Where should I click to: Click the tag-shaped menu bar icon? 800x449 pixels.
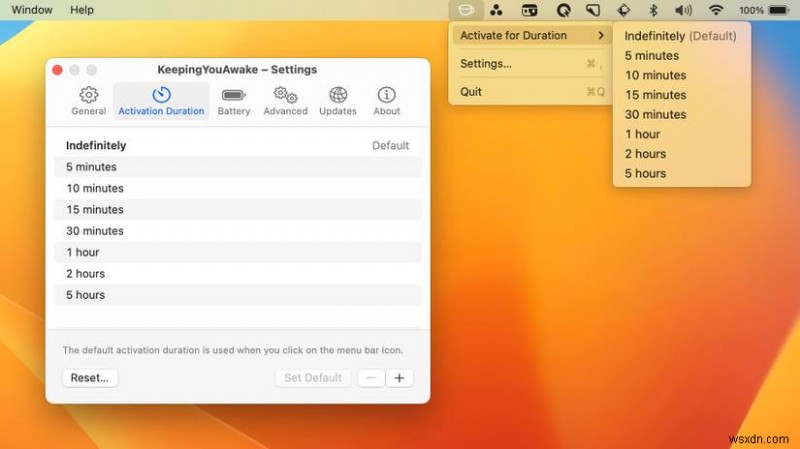[x=592, y=10]
